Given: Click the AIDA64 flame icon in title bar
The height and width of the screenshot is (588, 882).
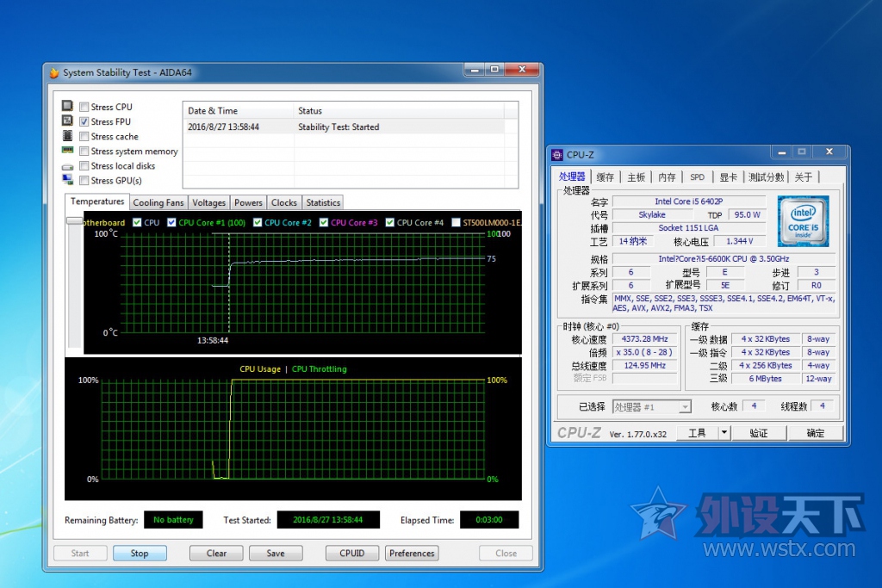Looking at the screenshot, I should [x=54, y=72].
